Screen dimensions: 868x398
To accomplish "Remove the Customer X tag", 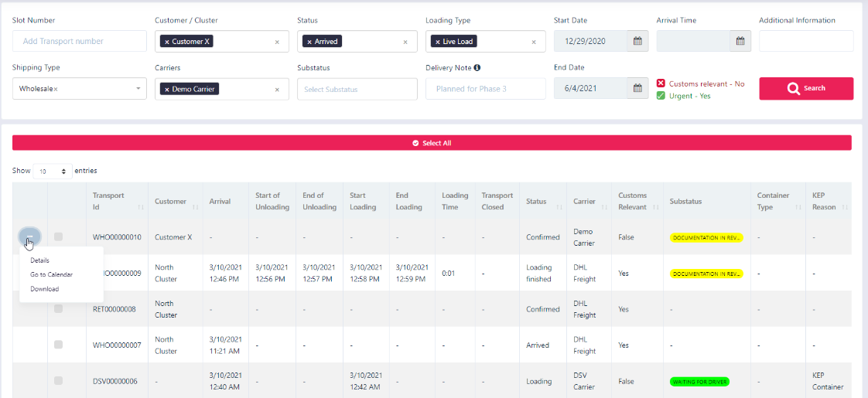I will click(x=167, y=42).
